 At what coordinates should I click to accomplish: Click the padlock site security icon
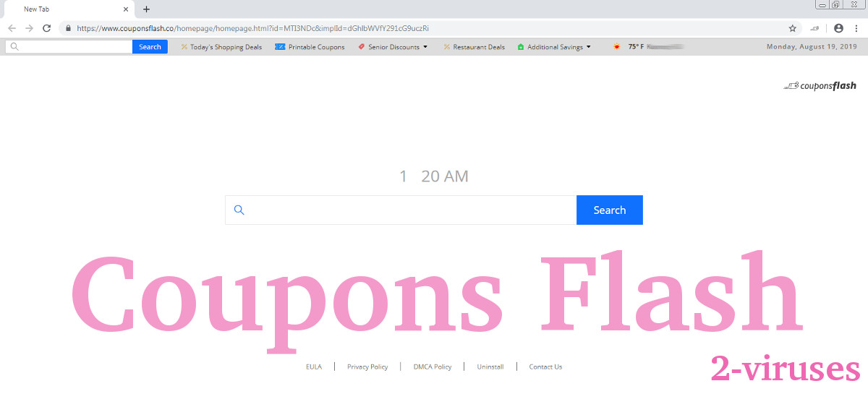[69, 28]
